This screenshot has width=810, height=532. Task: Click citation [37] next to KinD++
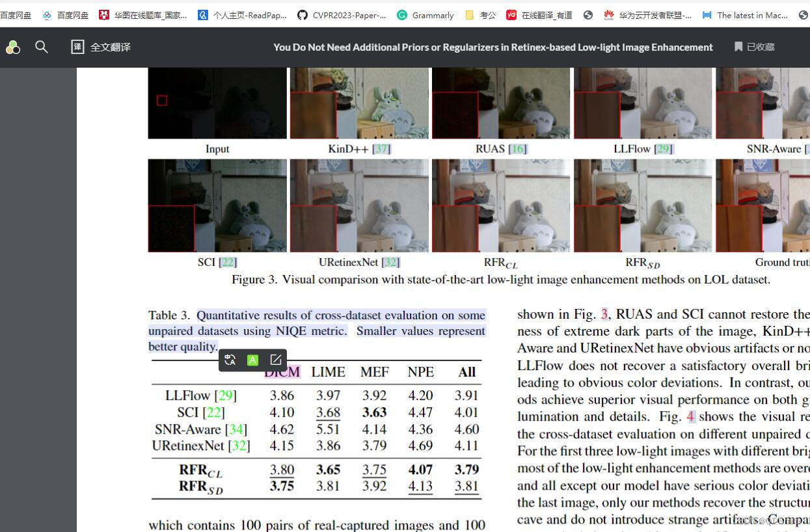381,149
